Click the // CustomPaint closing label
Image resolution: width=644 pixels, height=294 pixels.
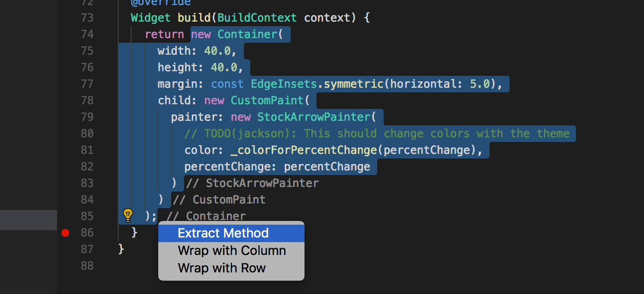tap(220, 200)
